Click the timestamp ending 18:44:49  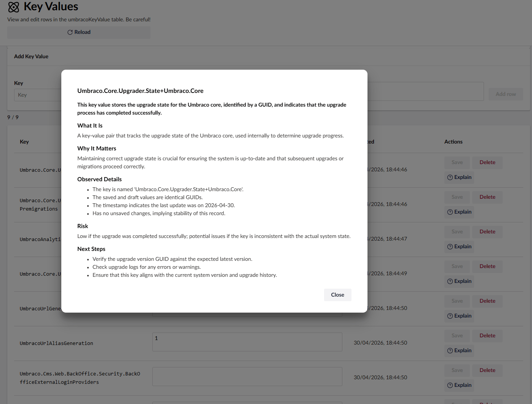[x=387, y=273]
